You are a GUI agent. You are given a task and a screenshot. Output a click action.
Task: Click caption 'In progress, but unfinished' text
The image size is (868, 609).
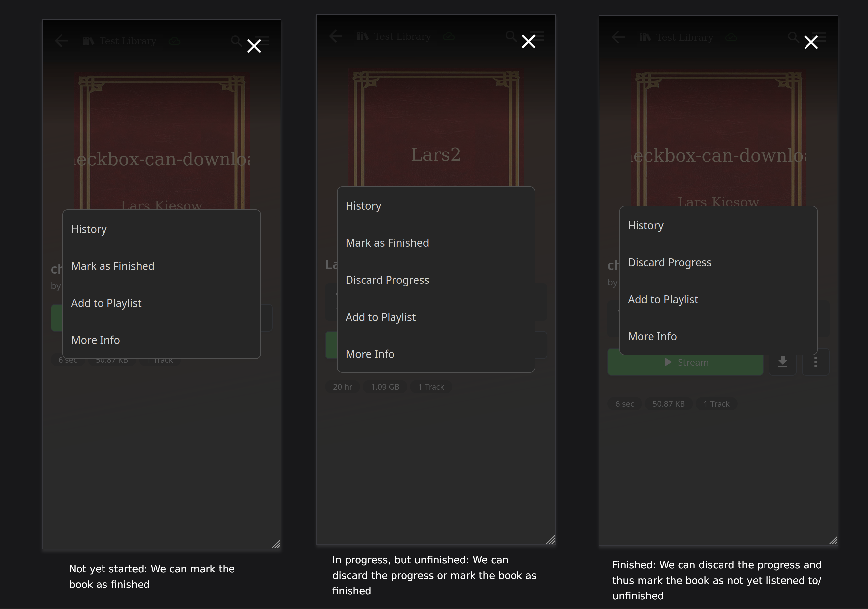tap(434, 575)
